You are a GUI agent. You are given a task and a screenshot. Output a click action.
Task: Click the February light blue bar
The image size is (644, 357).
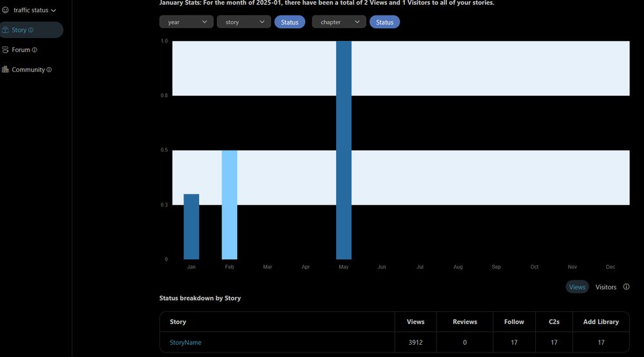click(230, 205)
